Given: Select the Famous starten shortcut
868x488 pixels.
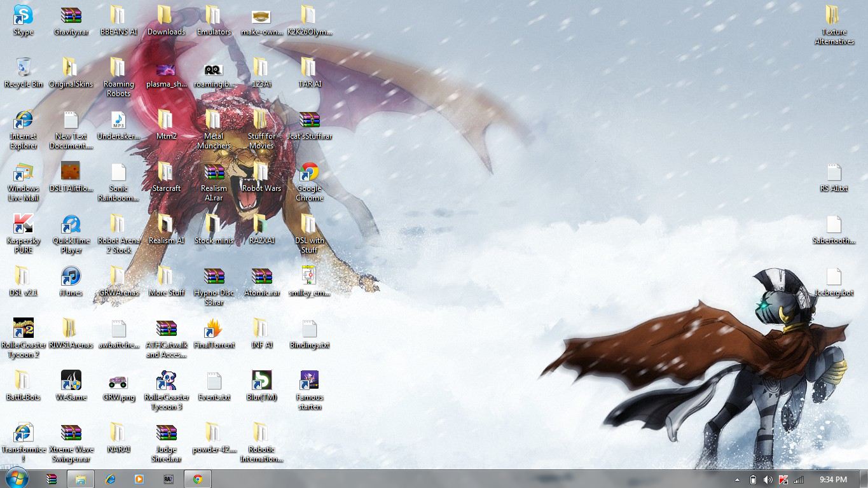Looking at the screenshot, I should click(309, 391).
